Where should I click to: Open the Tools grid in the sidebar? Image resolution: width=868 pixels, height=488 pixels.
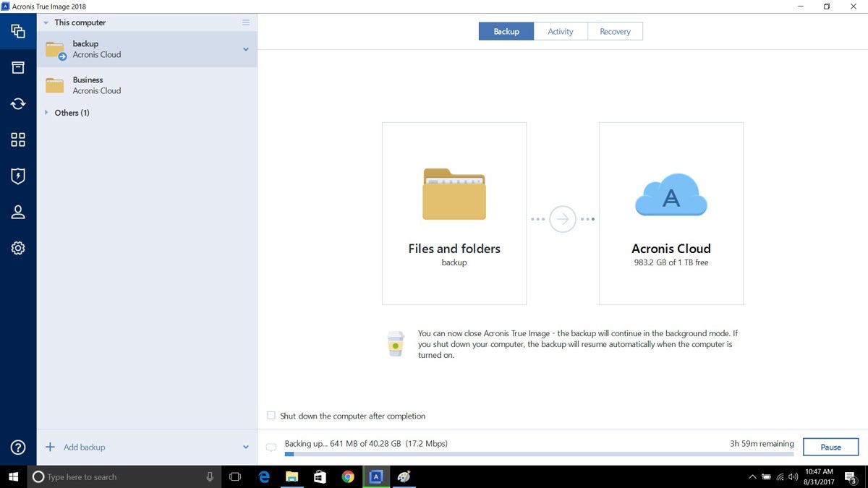click(x=18, y=140)
